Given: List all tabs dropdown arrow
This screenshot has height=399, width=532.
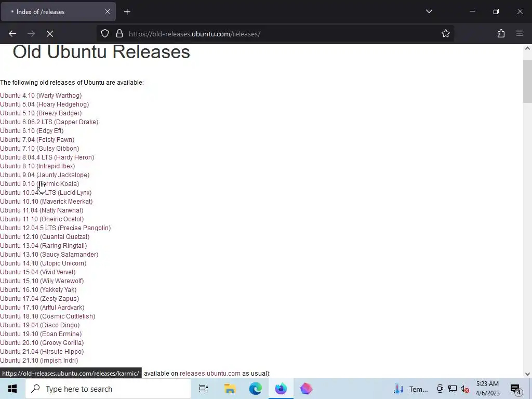Looking at the screenshot, I should 429,11.
